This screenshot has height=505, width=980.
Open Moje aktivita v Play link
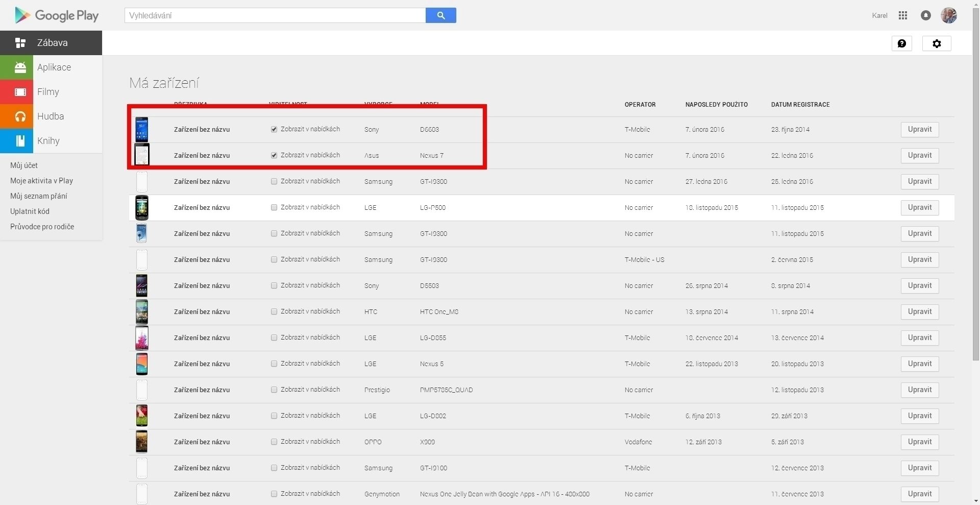tap(41, 181)
